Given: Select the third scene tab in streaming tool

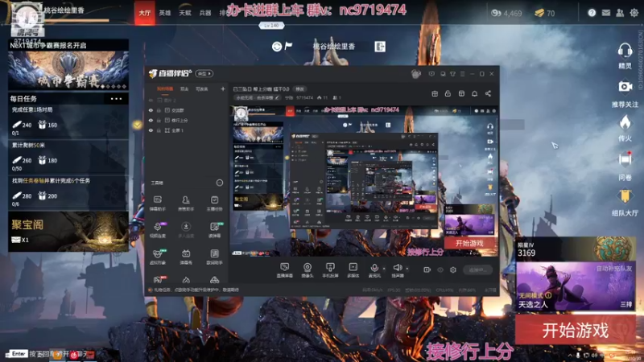Looking at the screenshot, I should (x=201, y=88).
